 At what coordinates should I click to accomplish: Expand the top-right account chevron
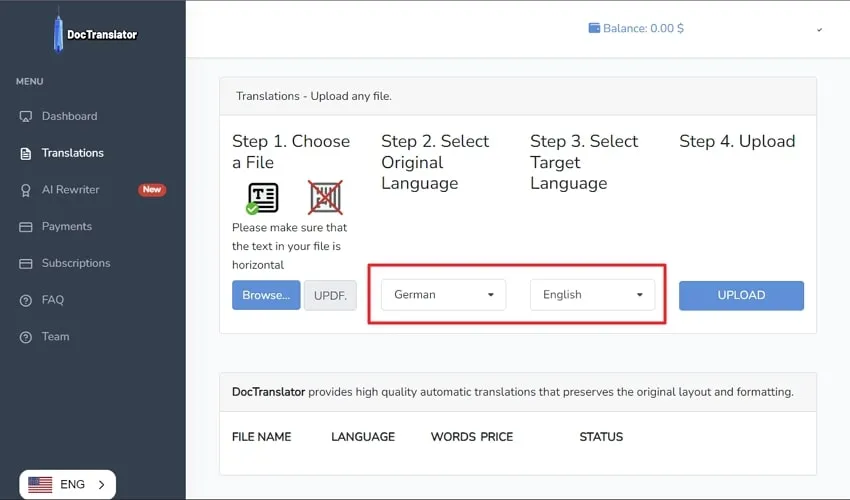tap(820, 30)
